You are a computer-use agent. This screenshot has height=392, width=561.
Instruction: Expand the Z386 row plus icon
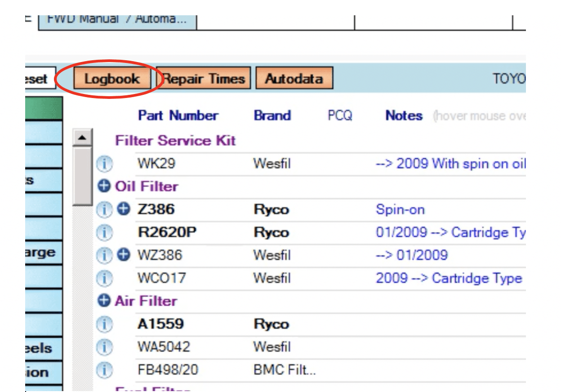click(124, 209)
